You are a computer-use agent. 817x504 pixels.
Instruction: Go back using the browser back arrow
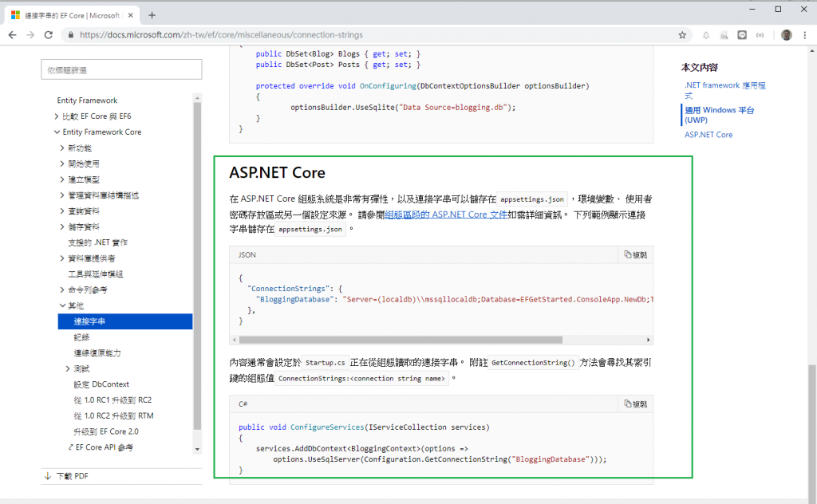[13, 35]
